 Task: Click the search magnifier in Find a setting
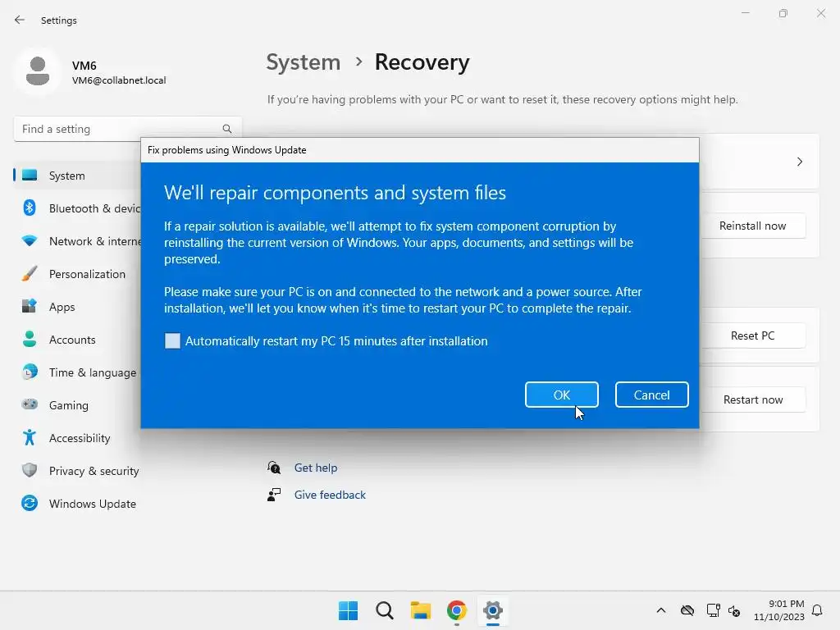(x=227, y=129)
